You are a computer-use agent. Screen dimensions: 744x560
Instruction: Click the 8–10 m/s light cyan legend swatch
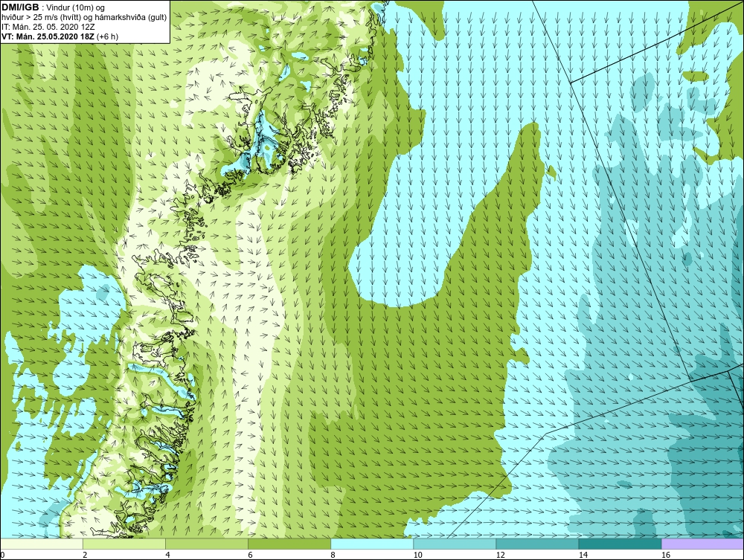[x=372, y=544]
